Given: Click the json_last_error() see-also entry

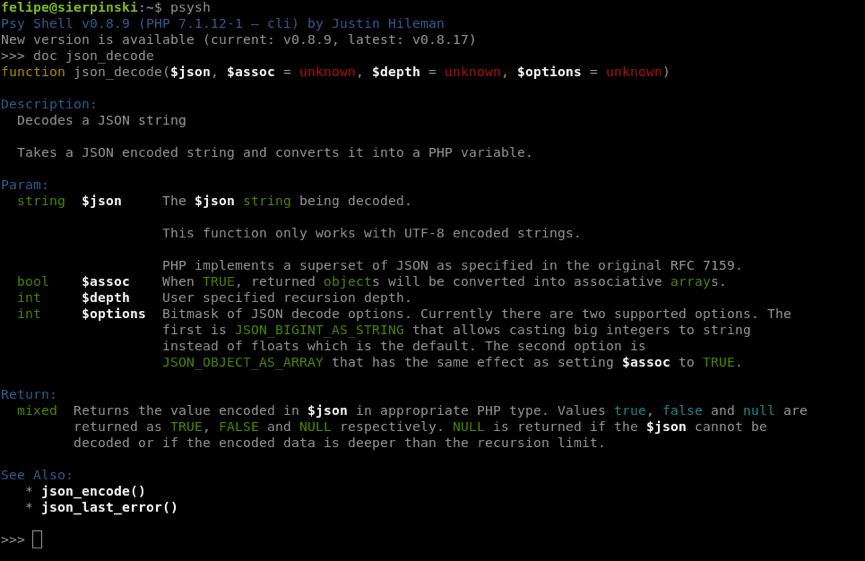Looking at the screenshot, I should [x=109, y=507].
